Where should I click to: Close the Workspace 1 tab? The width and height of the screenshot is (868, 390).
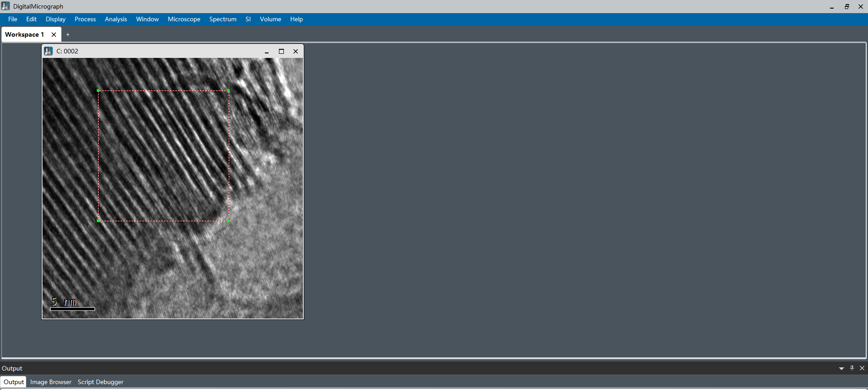coord(54,34)
